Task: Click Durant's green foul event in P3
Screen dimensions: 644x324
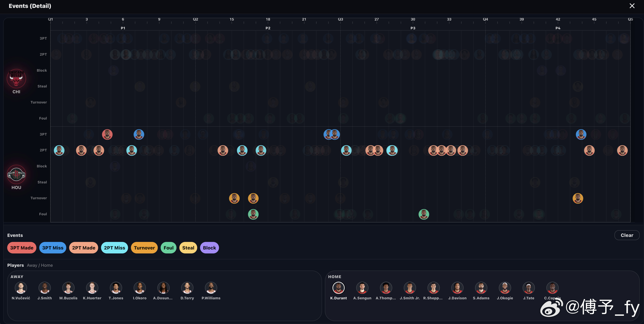Action: [x=424, y=214]
